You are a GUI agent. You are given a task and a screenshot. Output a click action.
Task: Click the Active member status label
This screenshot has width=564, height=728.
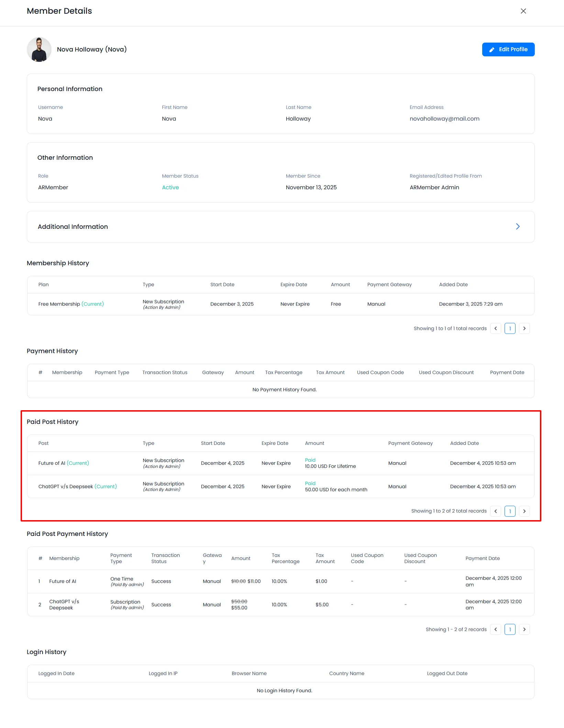(170, 187)
